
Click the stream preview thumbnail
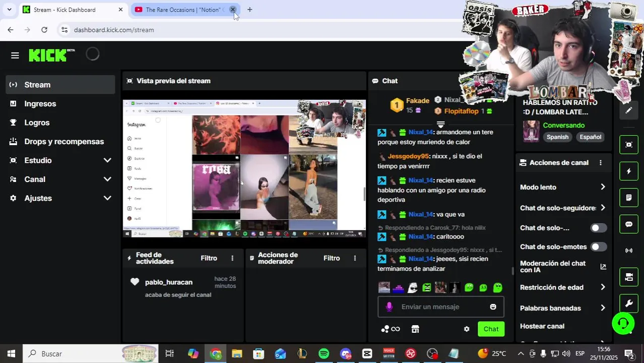(x=244, y=168)
